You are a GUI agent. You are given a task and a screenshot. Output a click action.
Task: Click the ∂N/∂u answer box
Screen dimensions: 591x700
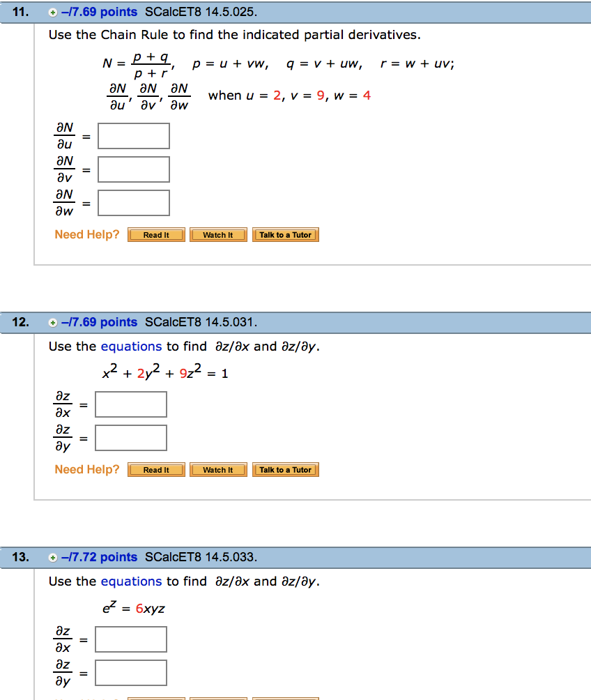click(x=133, y=135)
